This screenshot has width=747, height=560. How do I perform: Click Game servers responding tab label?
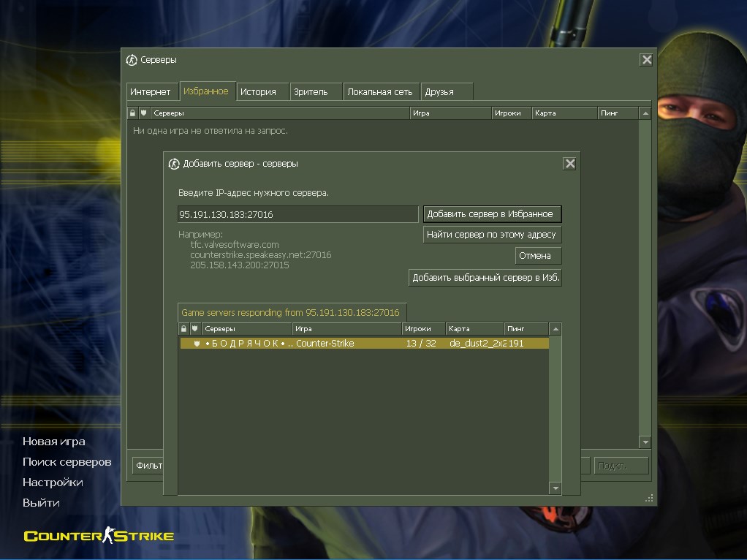pyautogui.click(x=292, y=313)
